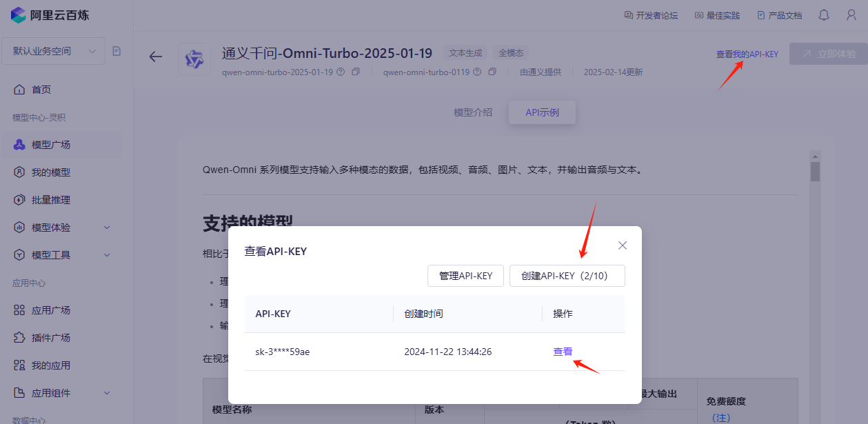Switch to the API示例 tab
This screenshot has width=868, height=424.
tap(542, 112)
